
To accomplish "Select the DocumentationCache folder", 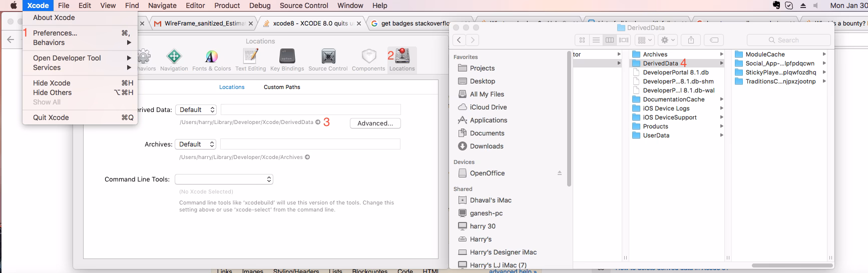I will pos(674,99).
